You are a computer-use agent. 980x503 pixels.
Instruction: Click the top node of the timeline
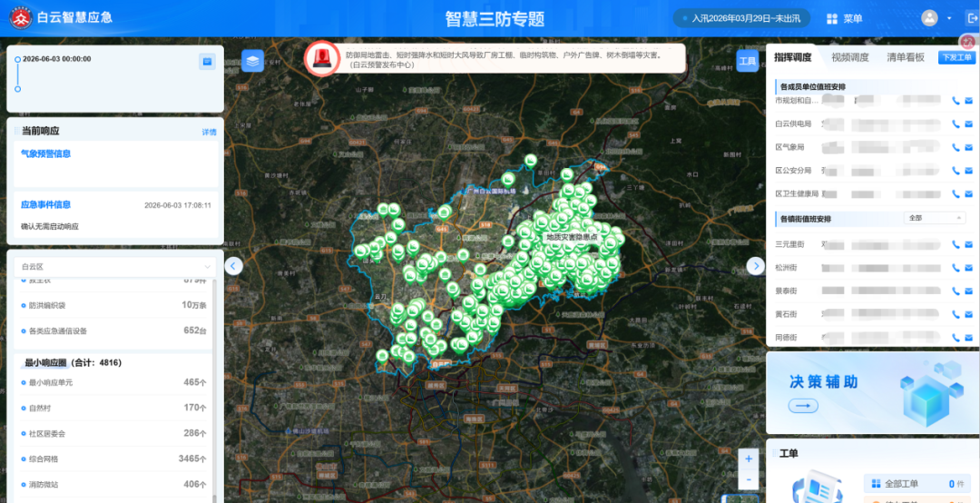point(17,59)
